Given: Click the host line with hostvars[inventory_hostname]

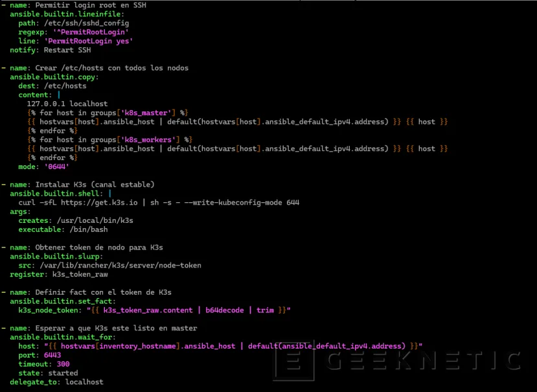Looking at the screenshot, I should point(220,346).
